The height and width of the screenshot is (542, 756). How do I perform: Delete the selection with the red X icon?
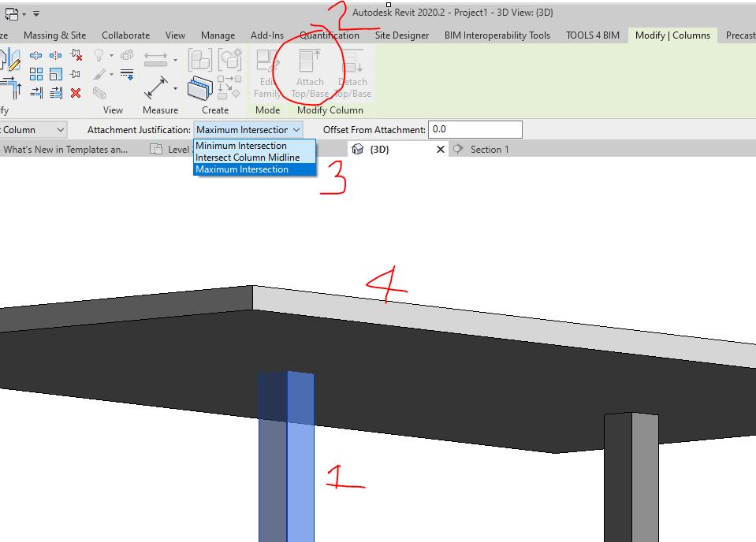pos(75,92)
